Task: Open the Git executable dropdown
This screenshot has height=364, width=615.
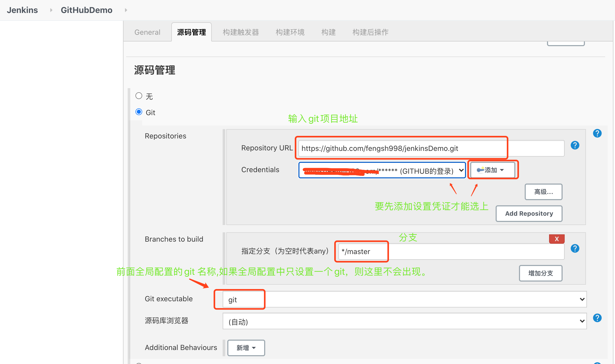Action: (404, 299)
